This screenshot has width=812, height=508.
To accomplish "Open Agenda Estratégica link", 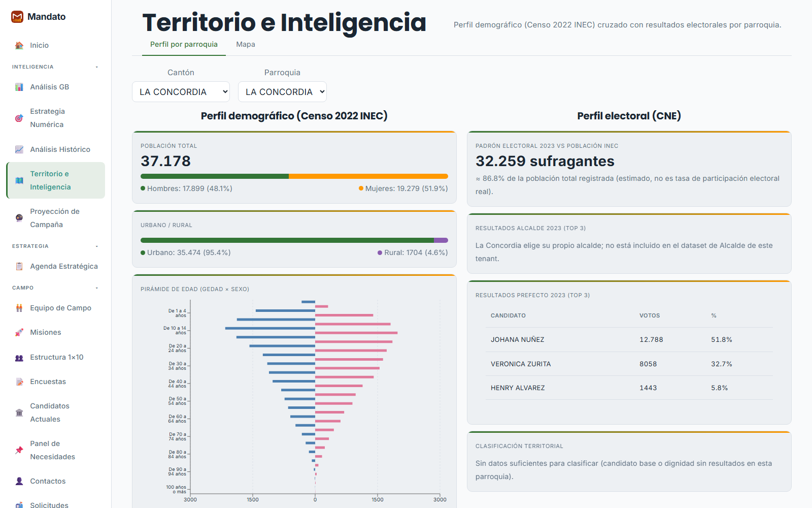I will click(x=56, y=266).
